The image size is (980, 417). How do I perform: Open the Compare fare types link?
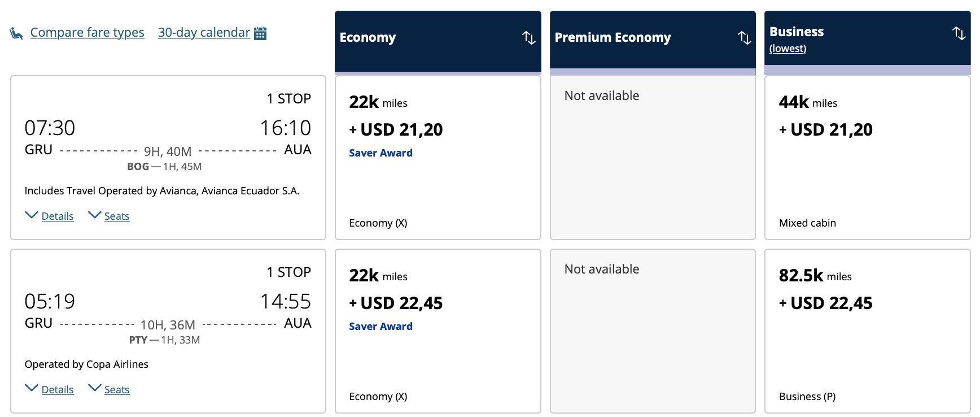(87, 33)
